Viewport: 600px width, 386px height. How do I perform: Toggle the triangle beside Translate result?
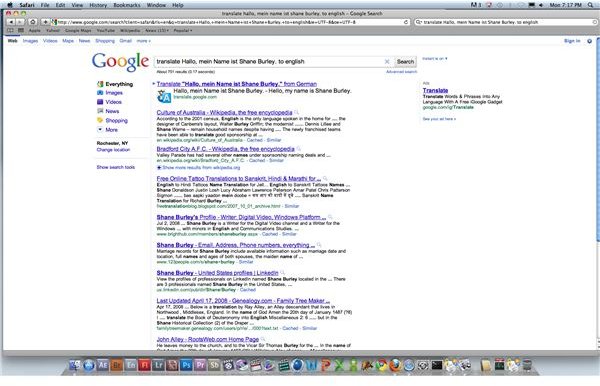(x=154, y=83)
